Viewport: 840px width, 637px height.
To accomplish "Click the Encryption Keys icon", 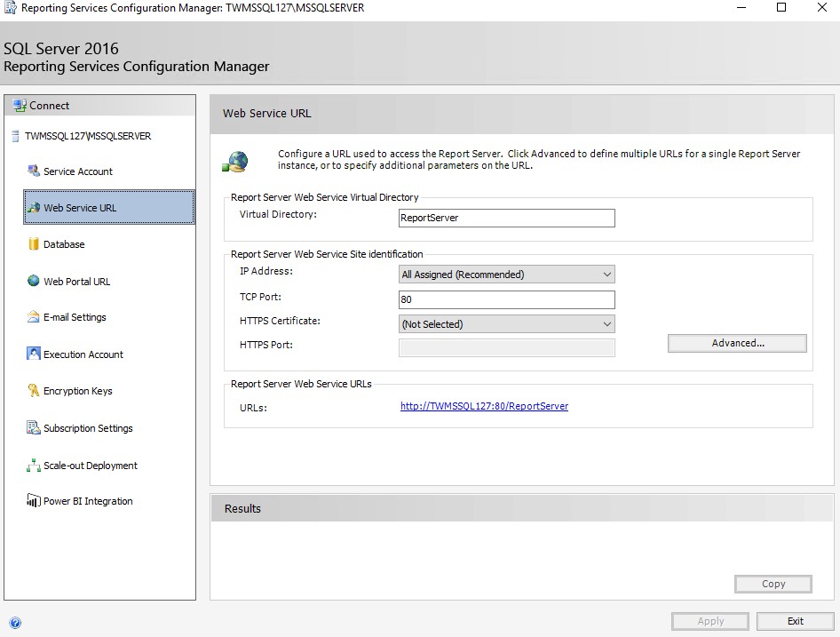I will (33, 390).
